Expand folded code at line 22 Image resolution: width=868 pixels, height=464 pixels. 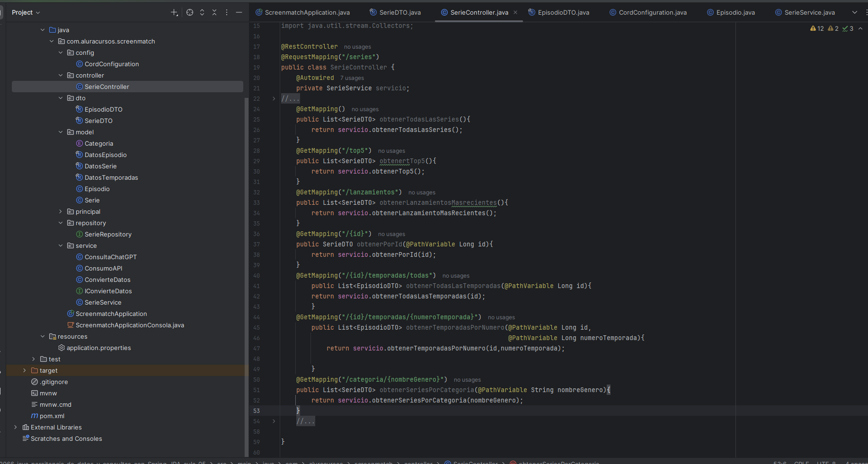(274, 98)
